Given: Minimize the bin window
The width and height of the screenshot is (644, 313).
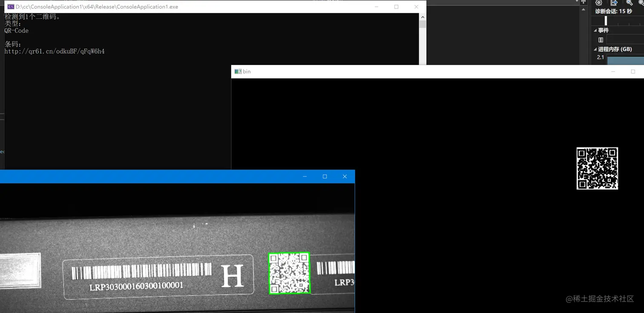Looking at the screenshot, I should [x=613, y=71].
